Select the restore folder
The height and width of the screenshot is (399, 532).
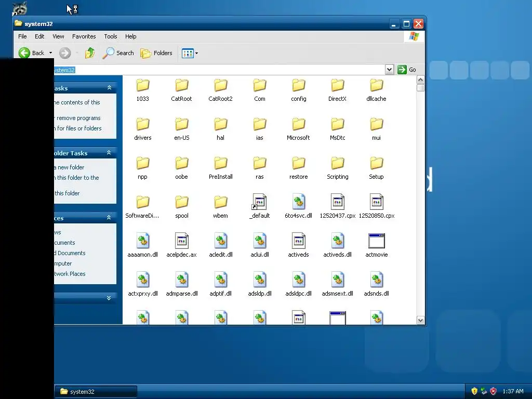tap(299, 169)
